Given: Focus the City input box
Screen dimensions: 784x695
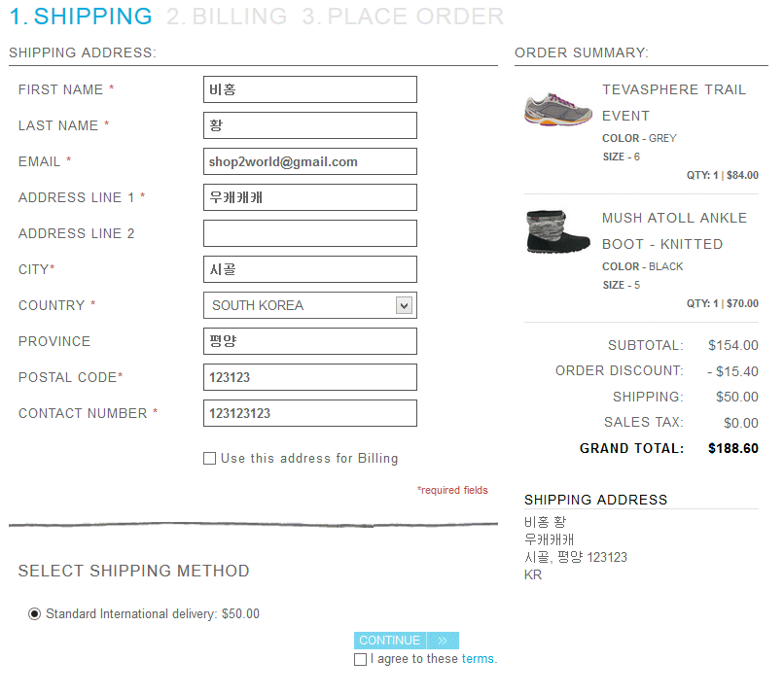Looking at the screenshot, I should (309, 269).
